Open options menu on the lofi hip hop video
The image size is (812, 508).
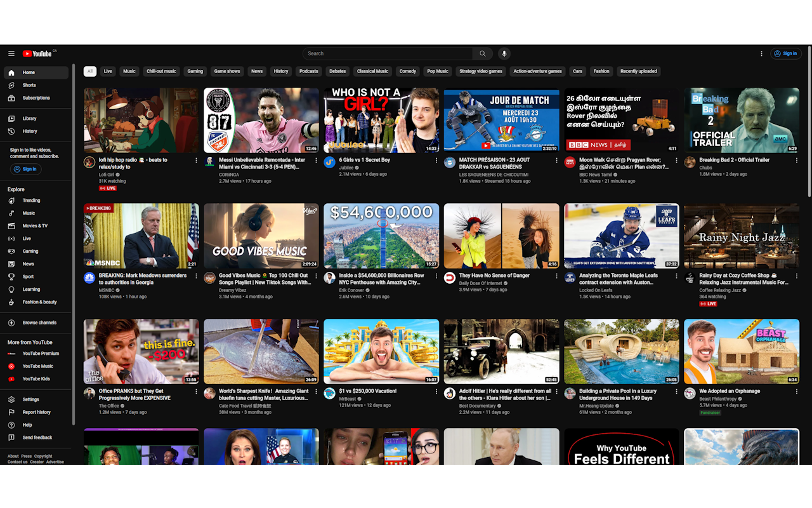click(x=196, y=161)
